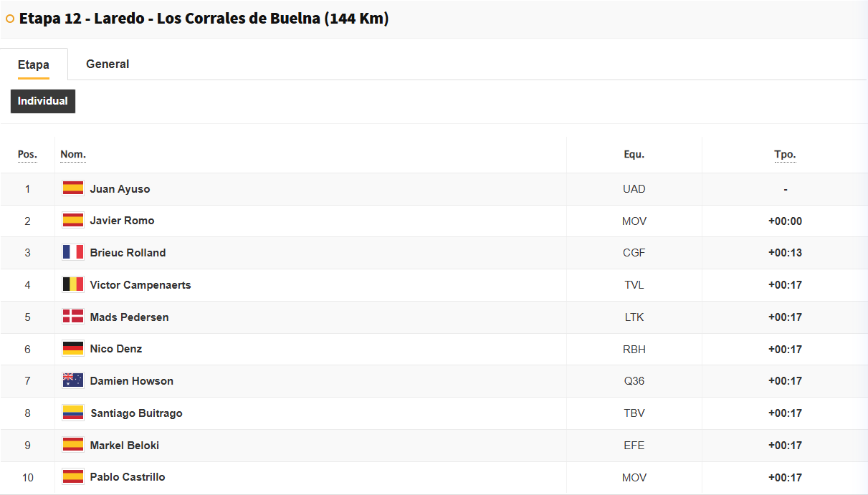The height and width of the screenshot is (495, 868).
Task: Click the Colombian flag beside Santiago Buitrago
Action: (73, 413)
